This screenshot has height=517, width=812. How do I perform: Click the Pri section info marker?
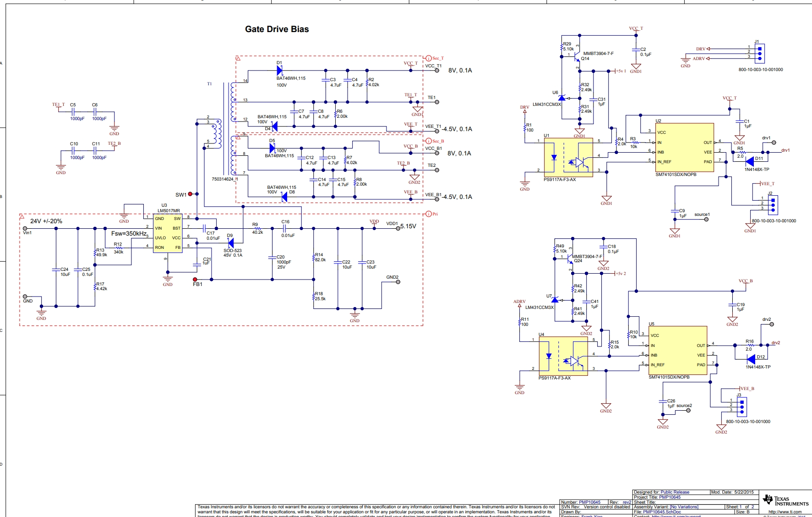pyautogui.click(x=429, y=214)
